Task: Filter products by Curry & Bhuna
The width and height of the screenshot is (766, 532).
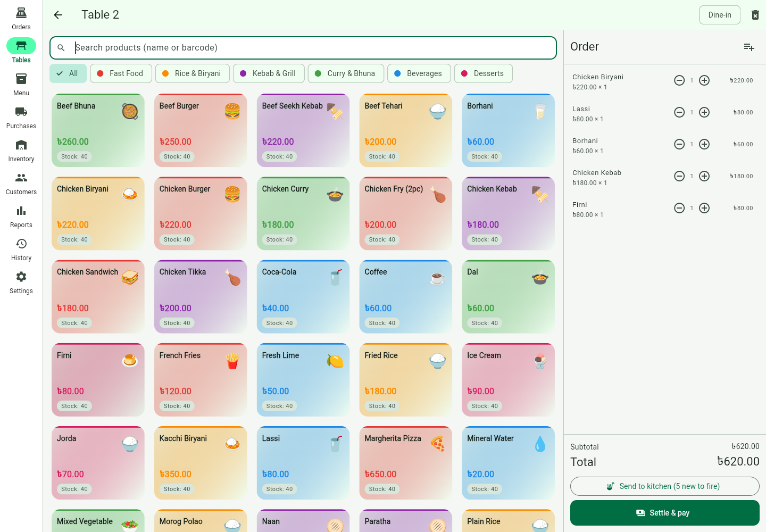Action: (x=346, y=73)
